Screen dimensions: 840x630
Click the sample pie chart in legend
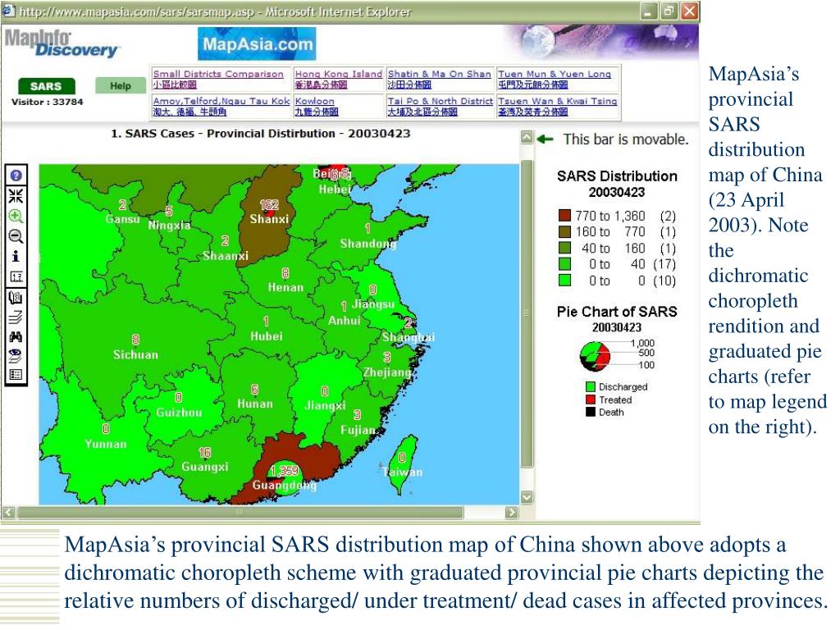(596, 356)
